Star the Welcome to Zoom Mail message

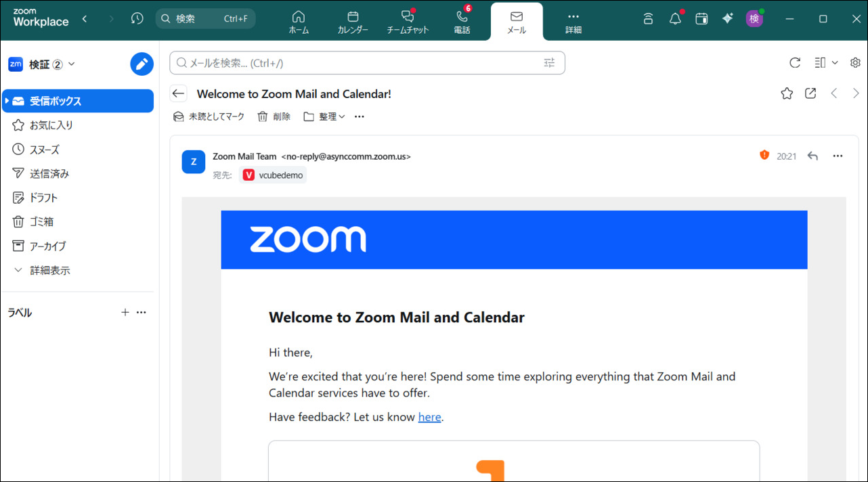tap(787, 93)
